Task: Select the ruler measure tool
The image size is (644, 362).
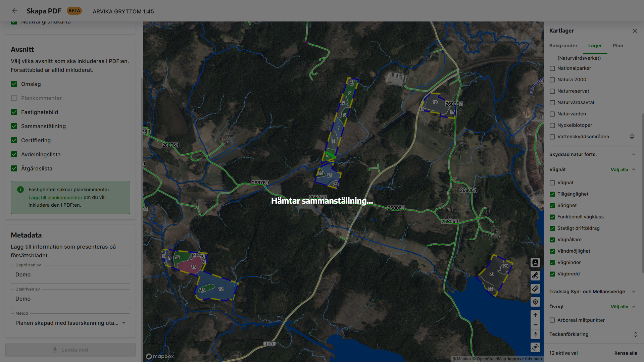Action: click(535, 289)
